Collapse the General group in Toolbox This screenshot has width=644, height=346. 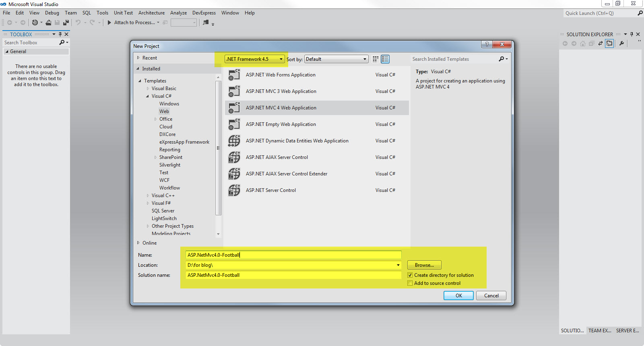(7, 51)
